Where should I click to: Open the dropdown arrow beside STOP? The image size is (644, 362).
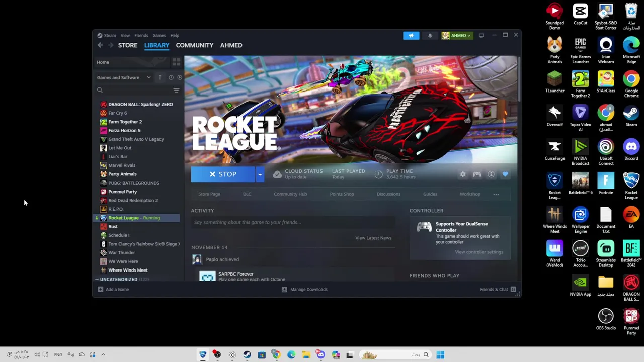pos(260,174)
